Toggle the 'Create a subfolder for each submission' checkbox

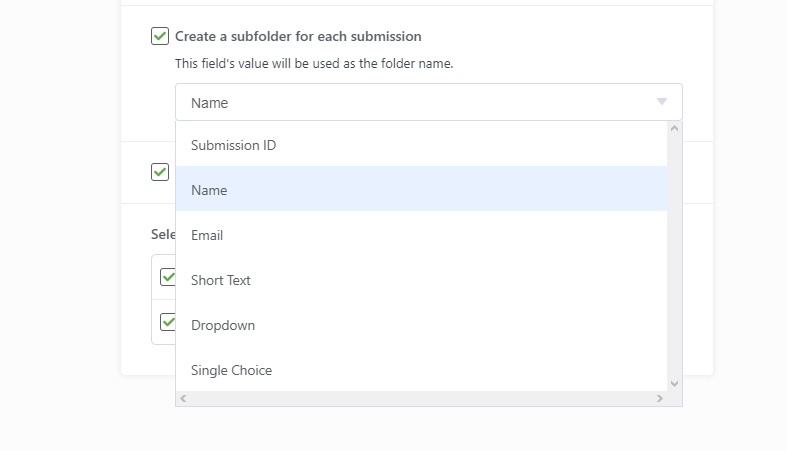click(160, 36)
